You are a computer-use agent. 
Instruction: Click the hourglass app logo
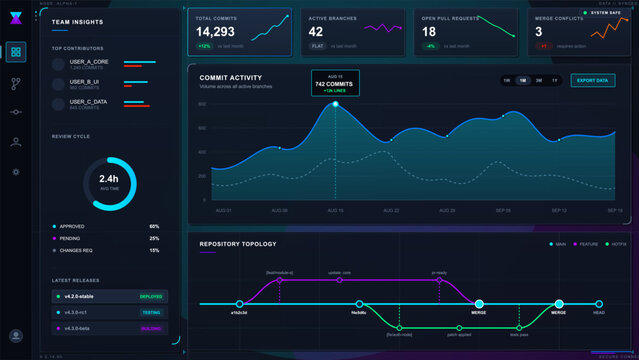16,18
